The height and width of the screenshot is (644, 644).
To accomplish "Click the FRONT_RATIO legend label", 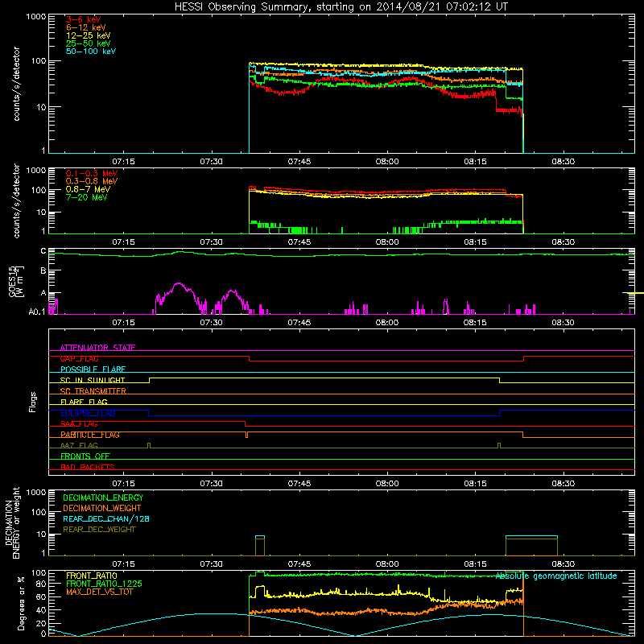I will tap(92, 576).
